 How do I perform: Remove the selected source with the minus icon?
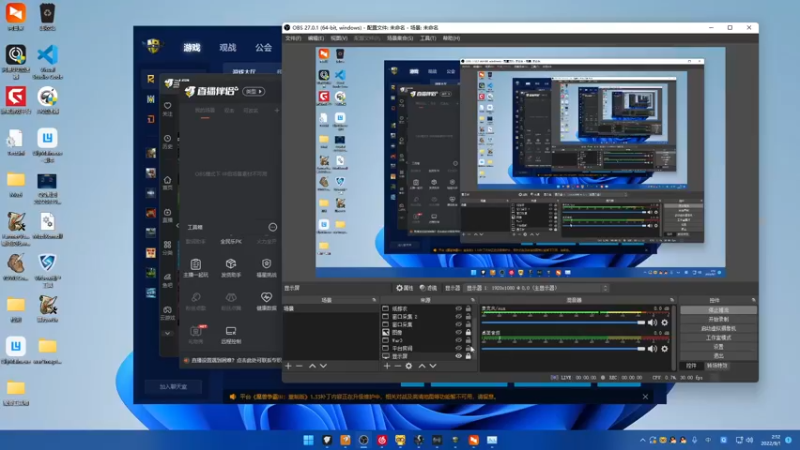[397, 366]
